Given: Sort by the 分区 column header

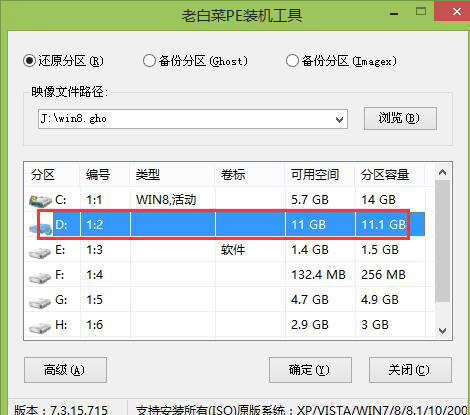Looking at the screenshot, I should [52, 175].
